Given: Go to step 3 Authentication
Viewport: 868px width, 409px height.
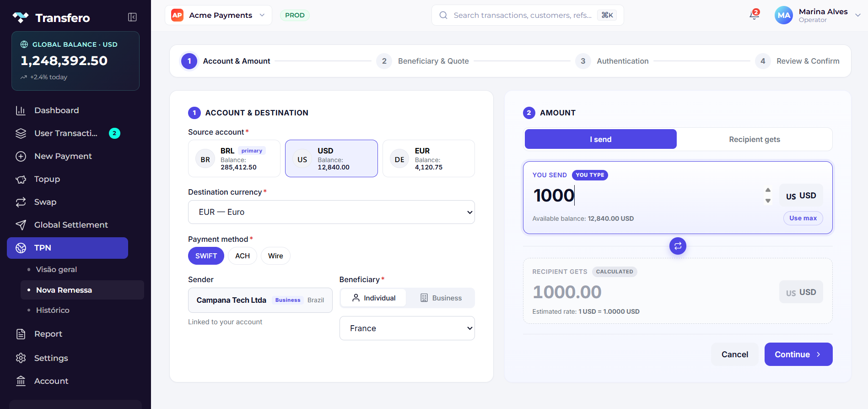Looking at the screenshot, I should (612, 61).
